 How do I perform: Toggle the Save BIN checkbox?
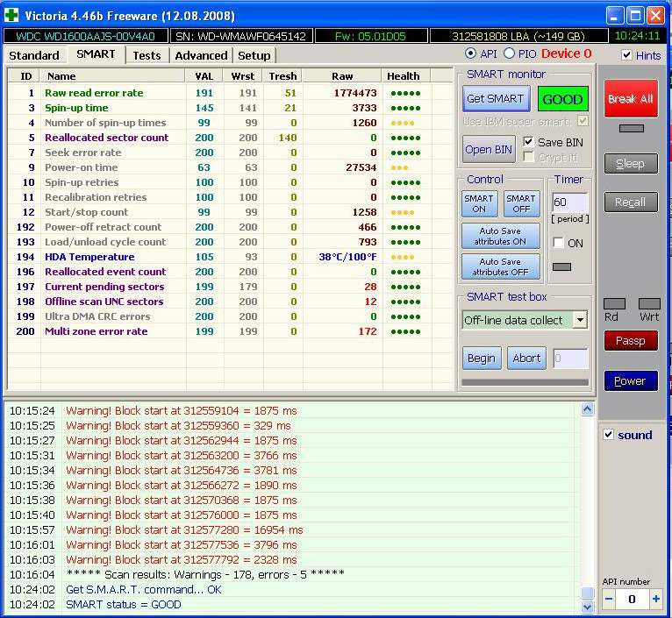click(x=528, y=142)
